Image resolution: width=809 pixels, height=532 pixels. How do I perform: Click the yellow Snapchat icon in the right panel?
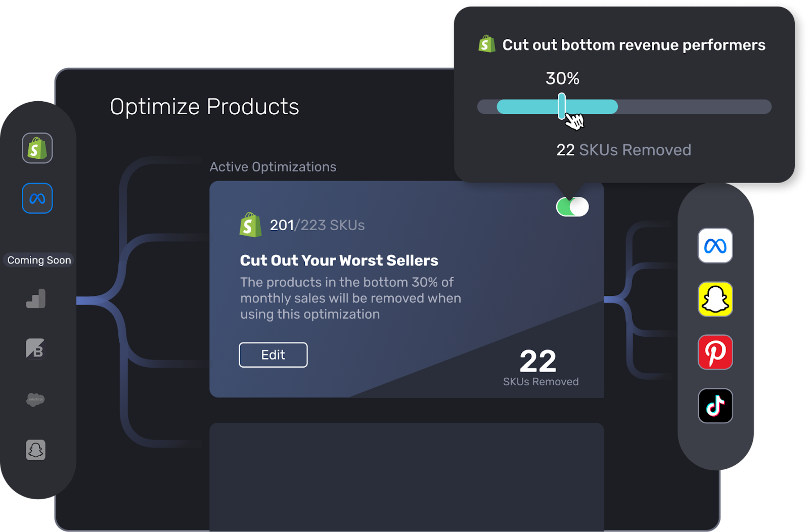[715, 300]
